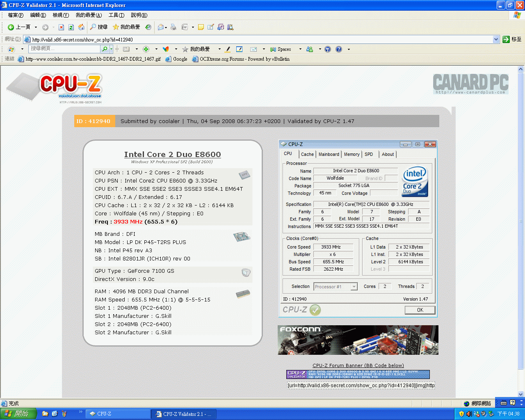Open the coolaler DDR2_1467 gif link
The width and height of the screenshot is (525, 420).
click(x=89, y=59)
